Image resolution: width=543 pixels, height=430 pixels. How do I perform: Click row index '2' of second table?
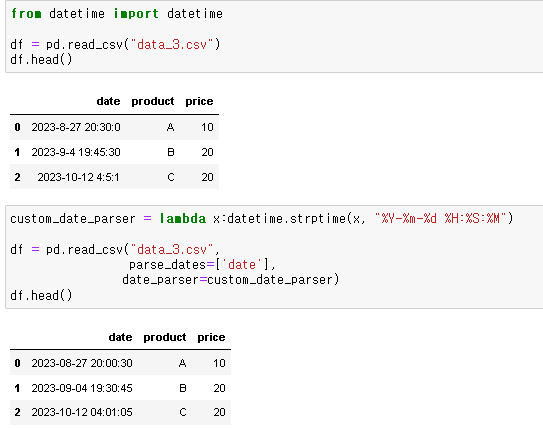click(x=17, y=412)
